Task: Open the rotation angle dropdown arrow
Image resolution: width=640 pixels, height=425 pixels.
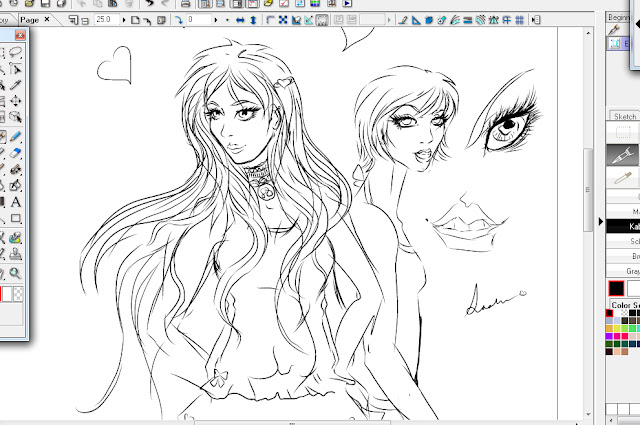Action: (216, 20)
